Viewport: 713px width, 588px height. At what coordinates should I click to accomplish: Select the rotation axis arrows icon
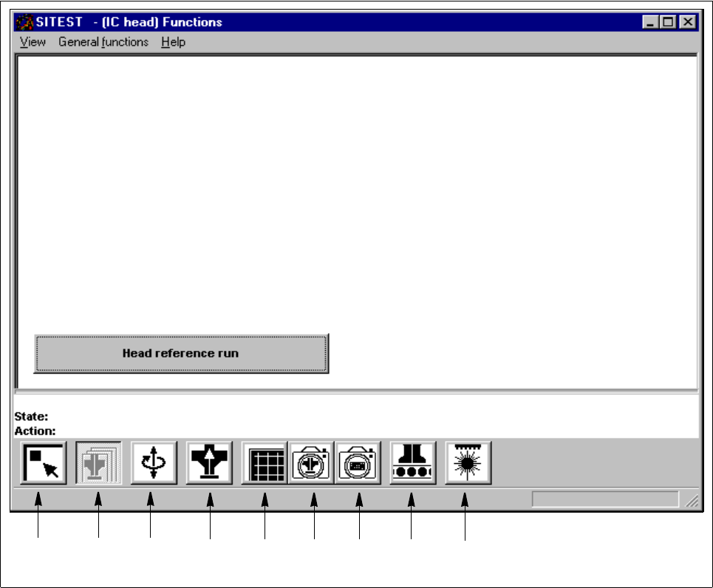(x=154, y=463)
